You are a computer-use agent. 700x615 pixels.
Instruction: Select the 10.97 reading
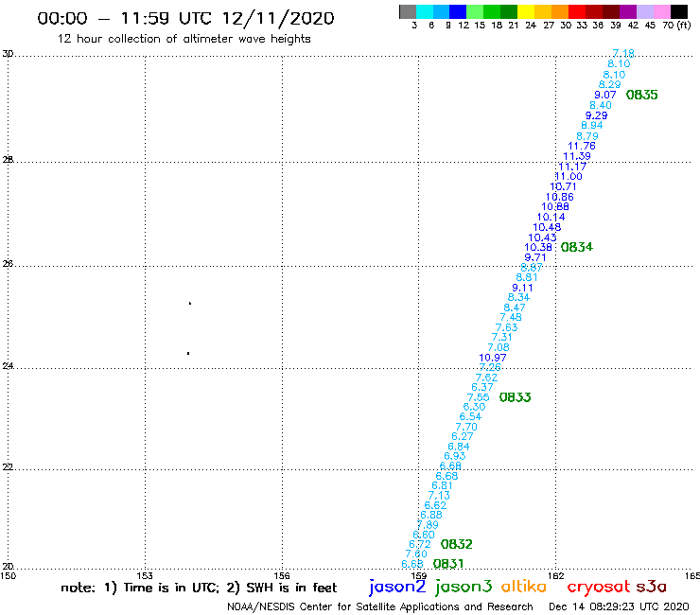point(493,358)
